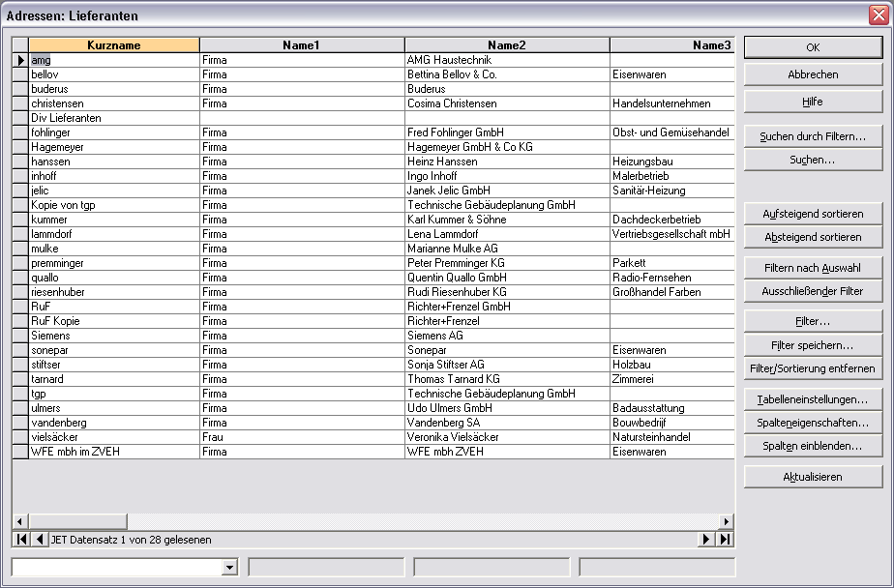Apply Filtern nach Auswahl
The width and height of the screenshot is (894, 588).
click(813, 268)
